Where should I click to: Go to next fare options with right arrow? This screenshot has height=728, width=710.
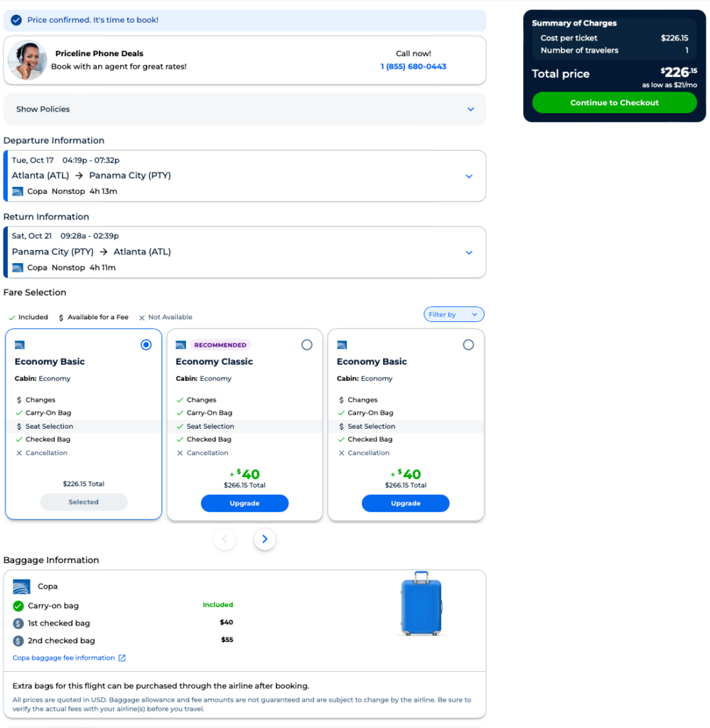264,540
